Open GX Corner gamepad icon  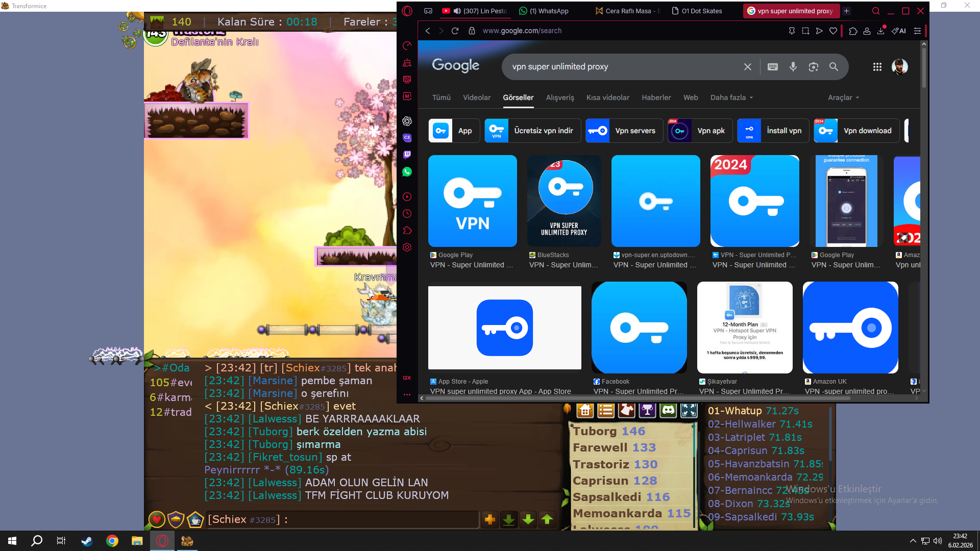[428, 11]
